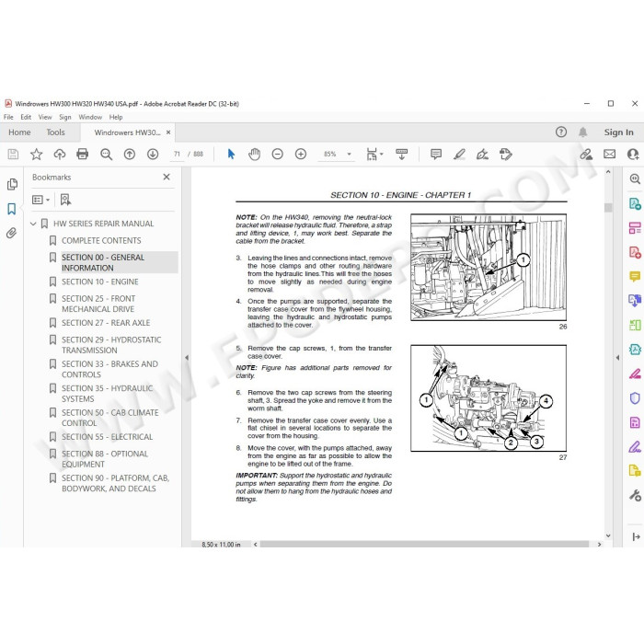Open SECTION 90 - PLATFORM, CAB bookmark
644x644 pixels.
tap(115, 483)
